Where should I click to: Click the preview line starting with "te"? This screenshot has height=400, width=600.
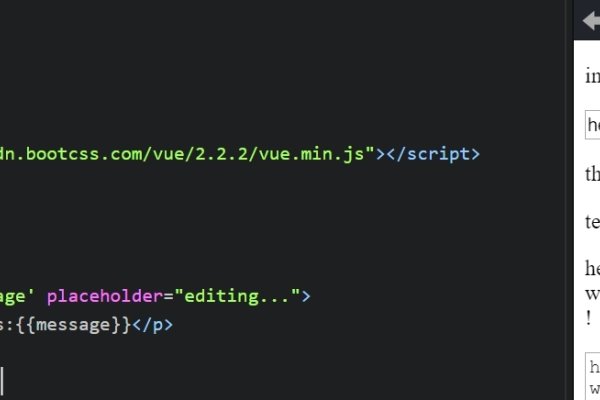593,222
